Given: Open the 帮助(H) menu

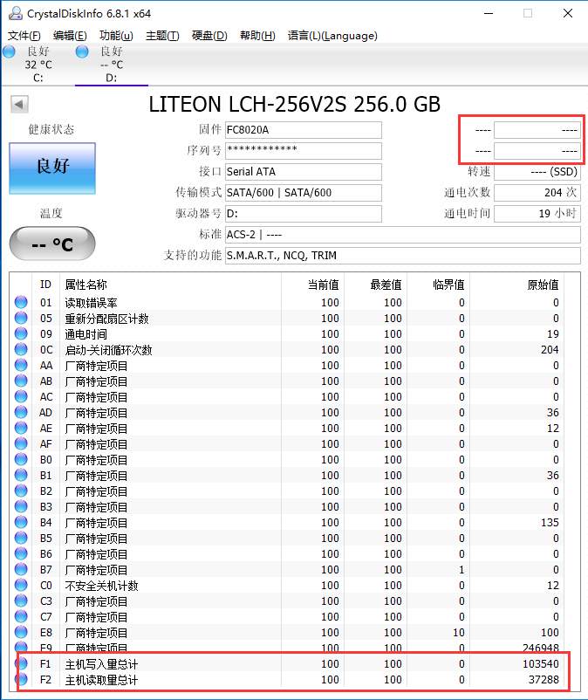Looking at the screenshot, I should coord(257,36).
